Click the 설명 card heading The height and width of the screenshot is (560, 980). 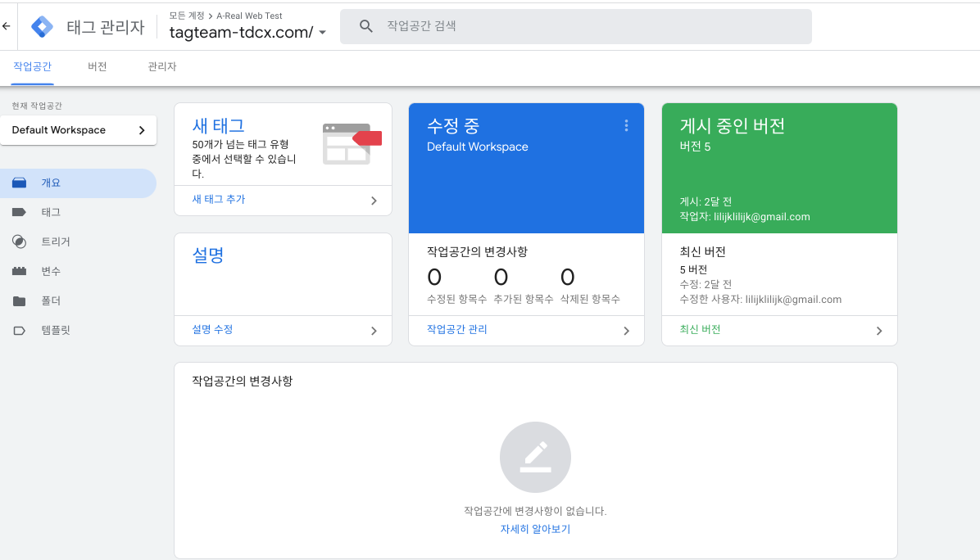coord(208,255)
